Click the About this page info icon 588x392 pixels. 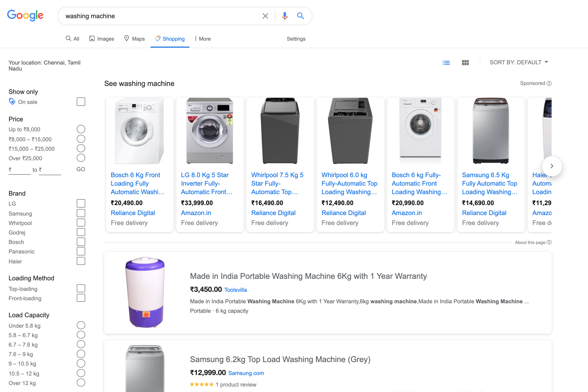(x=549, y=242)
